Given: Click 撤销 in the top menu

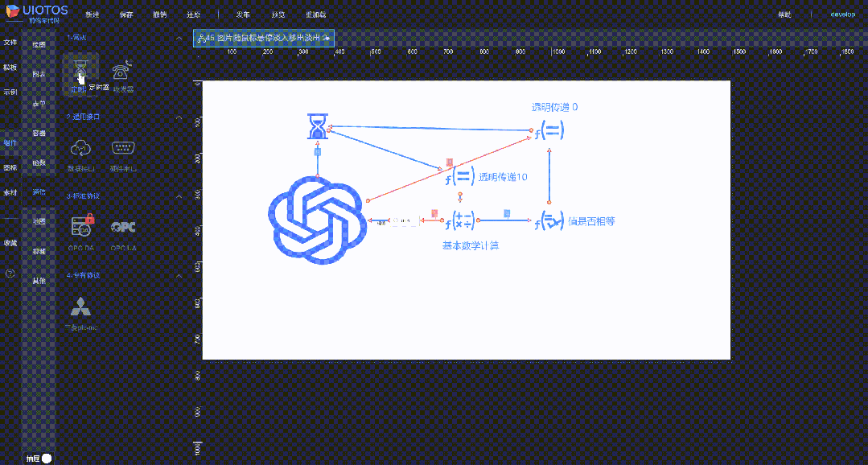Looking at the screenshot, I should tap(159, 14).
